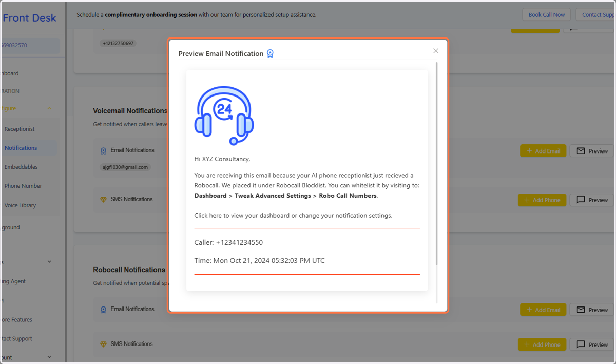The width and height of the screenshot is (616, 364).
Task: Click the Time: Mon Oct 21, 2024 line
Action: click(x=259, y=261)
